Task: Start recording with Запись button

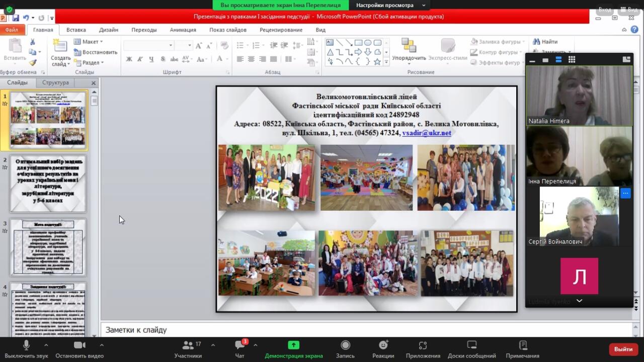Action: tap(345, 349)
